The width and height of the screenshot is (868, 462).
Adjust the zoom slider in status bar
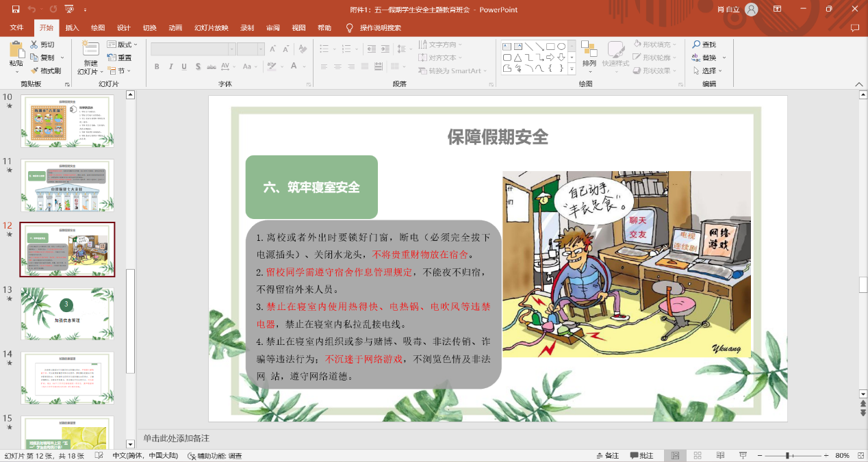click(x=788, y=455)
